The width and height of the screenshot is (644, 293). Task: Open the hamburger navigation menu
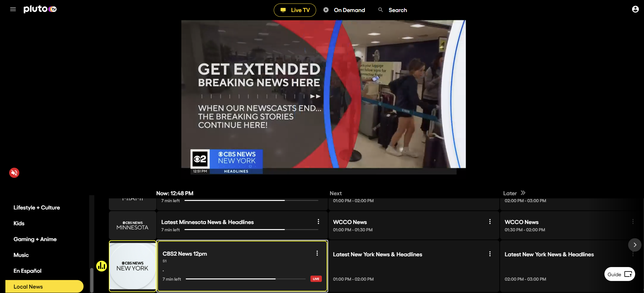pos(13,9)
